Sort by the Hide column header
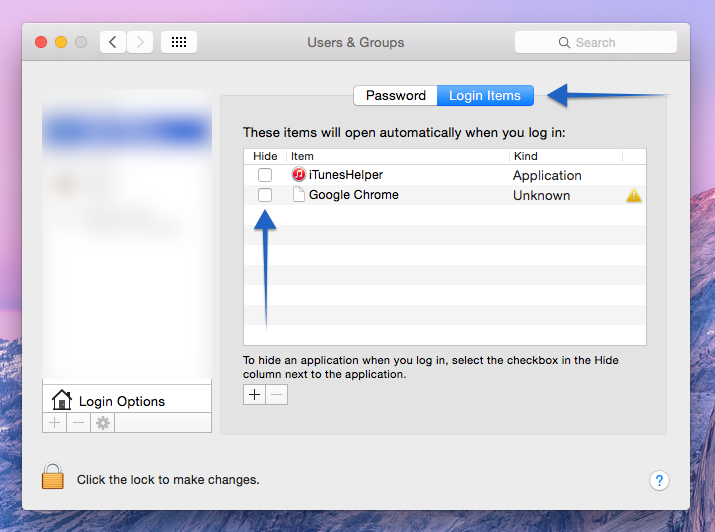The image size is (715, 532). [x=265, y=156]
